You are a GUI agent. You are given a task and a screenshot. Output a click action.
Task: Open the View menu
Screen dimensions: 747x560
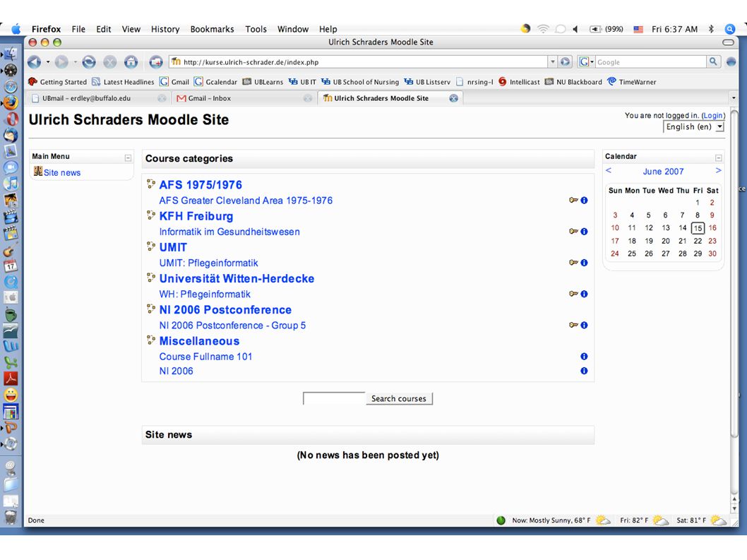131,29
